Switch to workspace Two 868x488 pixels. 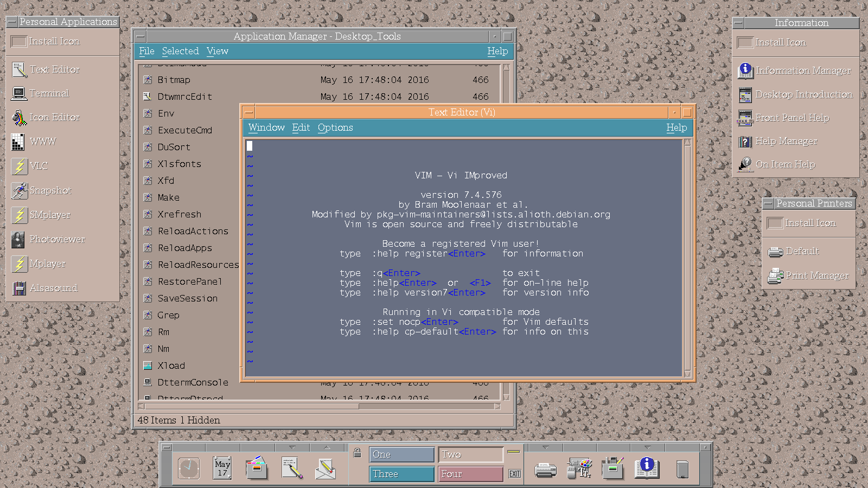pos(471,454)
